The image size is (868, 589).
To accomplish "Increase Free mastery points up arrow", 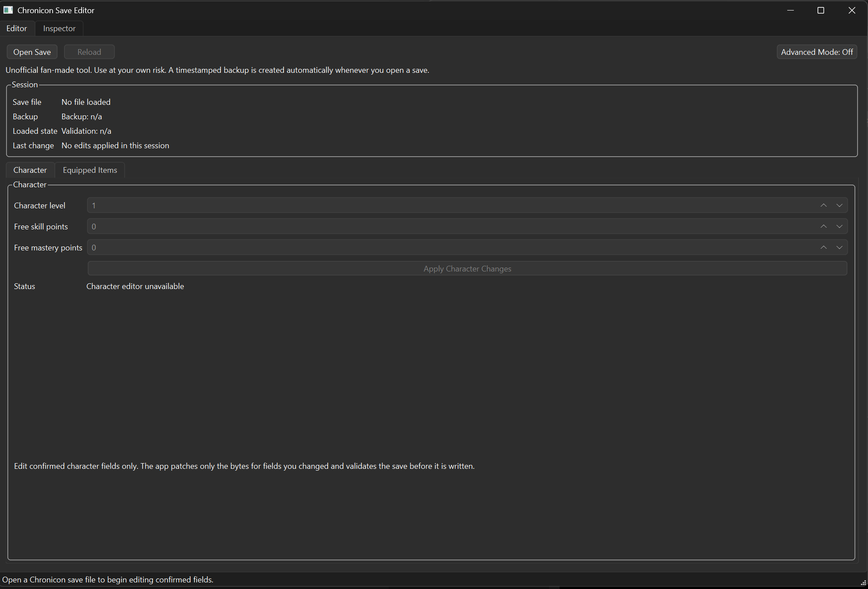I will coord(823,247).
